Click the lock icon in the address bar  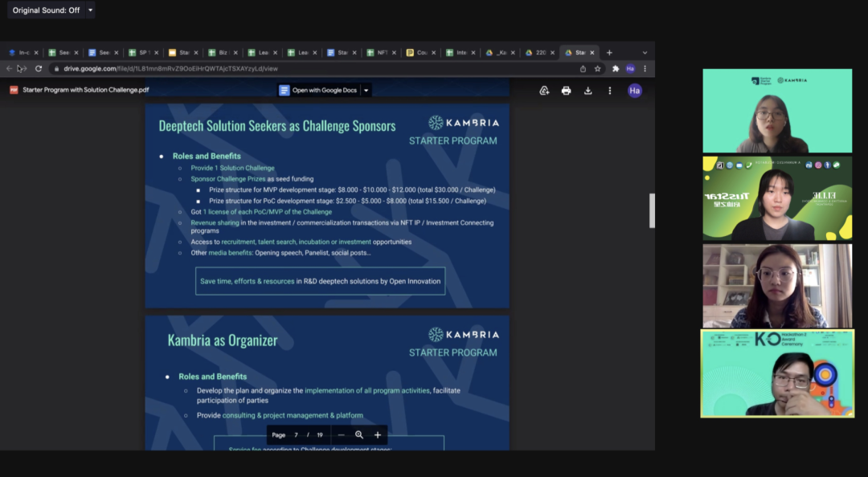[56, 68]
